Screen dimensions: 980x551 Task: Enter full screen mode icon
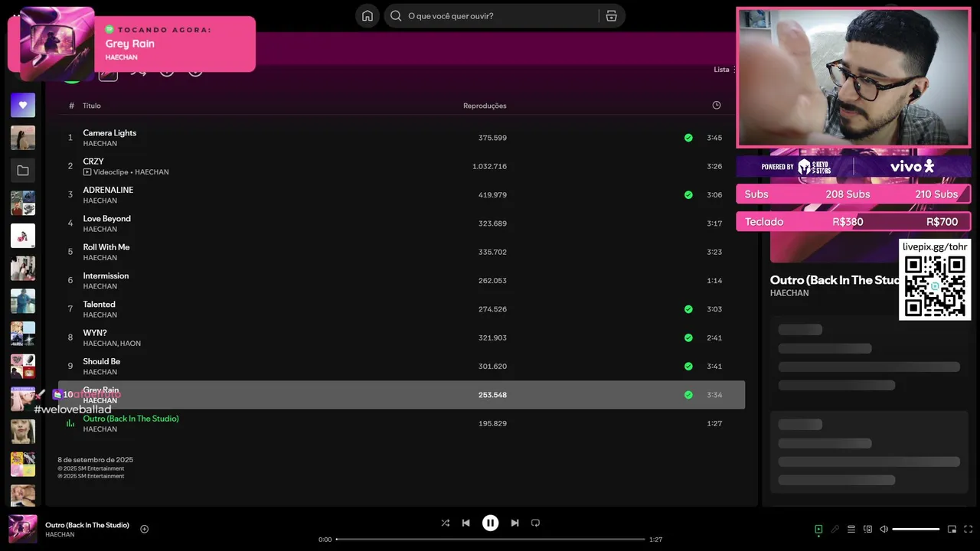pyautogui.click(x=969, y=529)
